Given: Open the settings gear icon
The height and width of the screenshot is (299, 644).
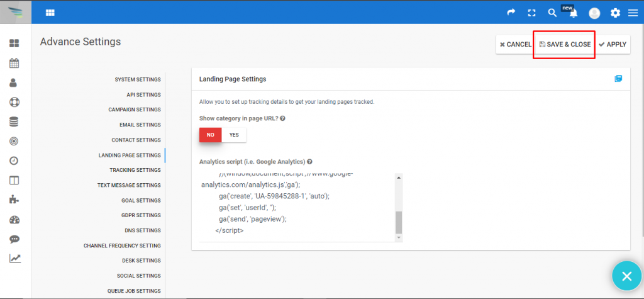Looking at the screenshot, I should click(x=615, y=13).
